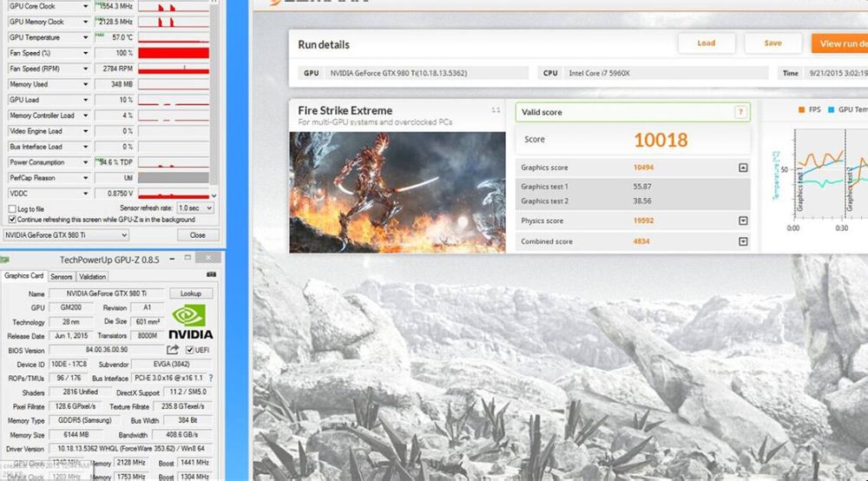Switch to the Validation tab in GPU-Z

(93, 277)
